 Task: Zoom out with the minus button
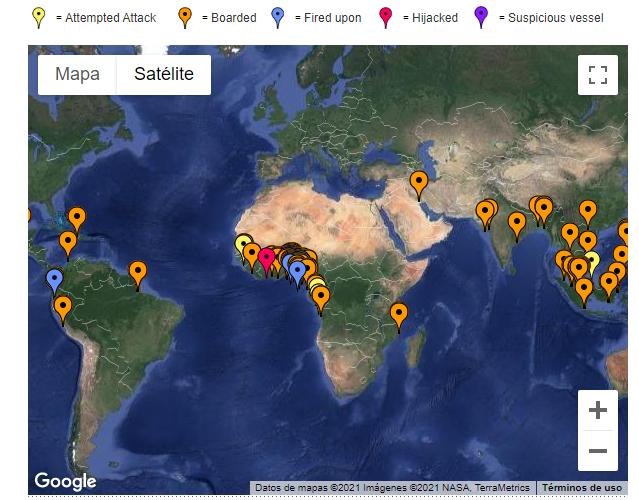pos(597,451)
